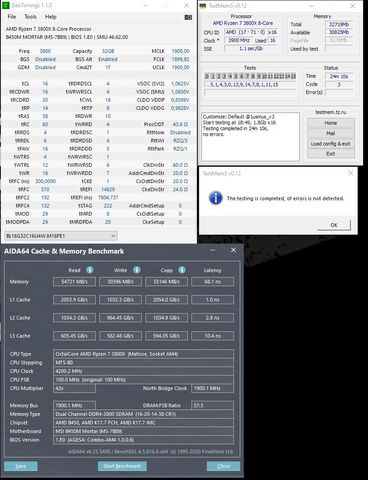
Task: Click the L3 Cache Copy value
Action: point(166,336)
